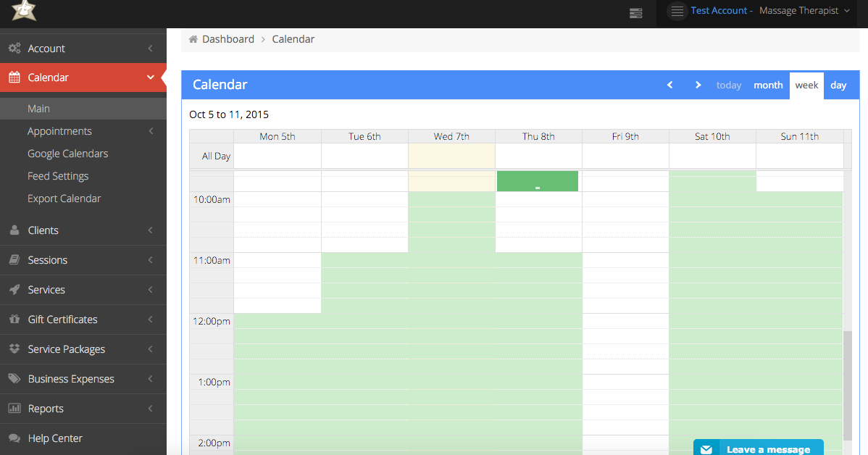Click the today button
868x455 pixels.
click(728, 85)
